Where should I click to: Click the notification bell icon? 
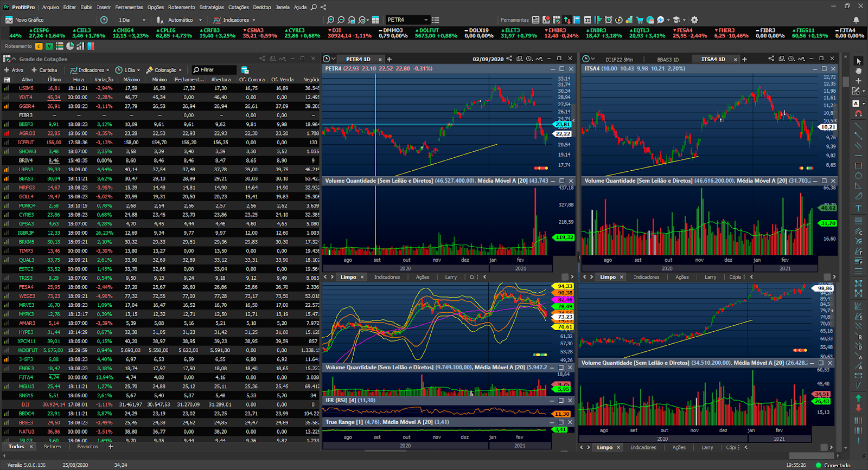click(x=856, y=20)
